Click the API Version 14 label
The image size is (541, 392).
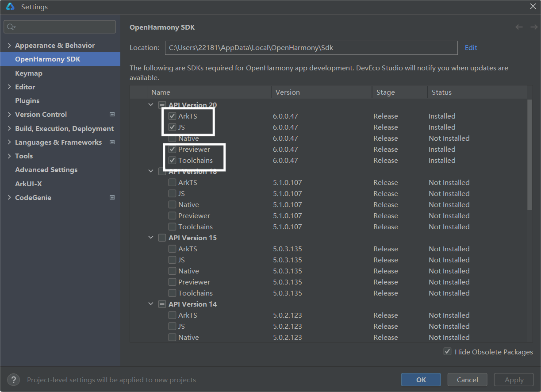[x=192, y=304]
